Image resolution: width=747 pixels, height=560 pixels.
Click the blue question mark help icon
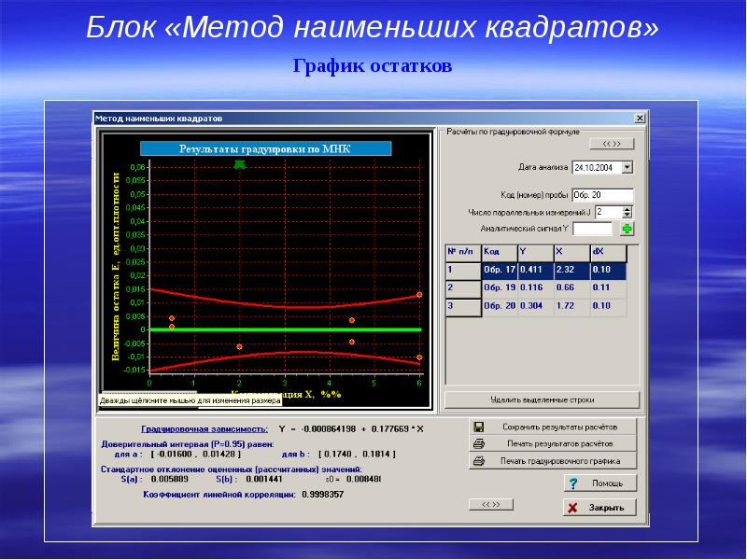coord(573,483)
